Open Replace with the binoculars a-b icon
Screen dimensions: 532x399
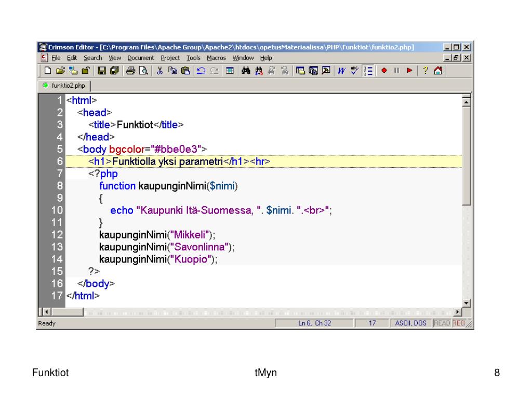(x=259, y=71)
